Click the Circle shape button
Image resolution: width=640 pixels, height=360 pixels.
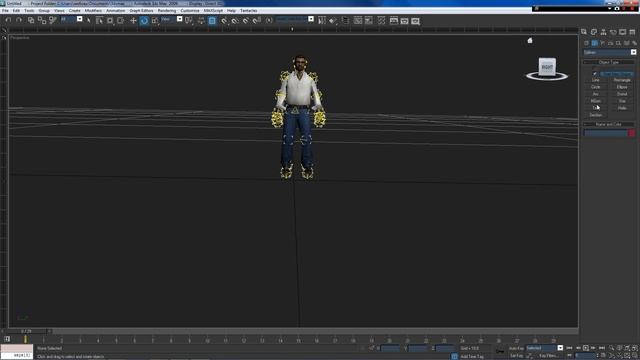pos(596,87)
